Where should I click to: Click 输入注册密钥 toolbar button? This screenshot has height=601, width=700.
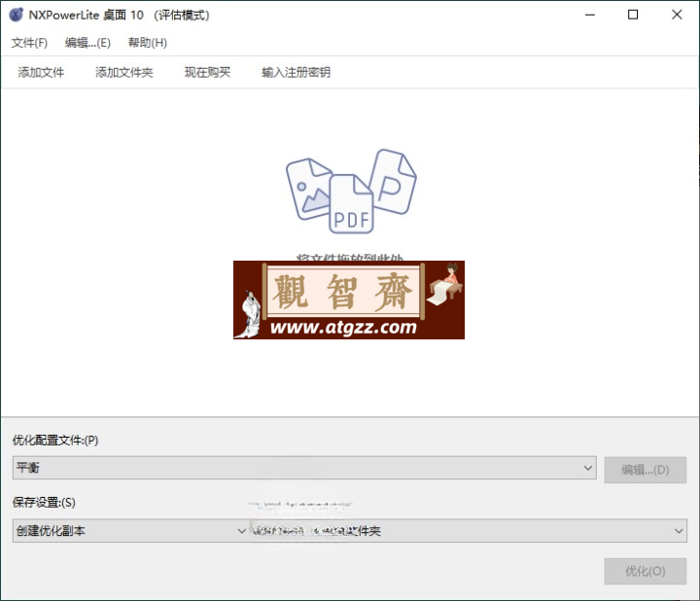[296, 72]
